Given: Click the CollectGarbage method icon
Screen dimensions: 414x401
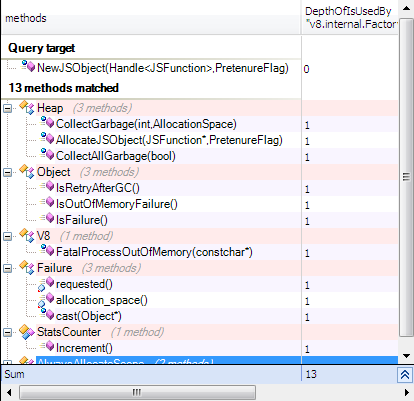Looking at the screenshot, I should click(x=47, y=122).
